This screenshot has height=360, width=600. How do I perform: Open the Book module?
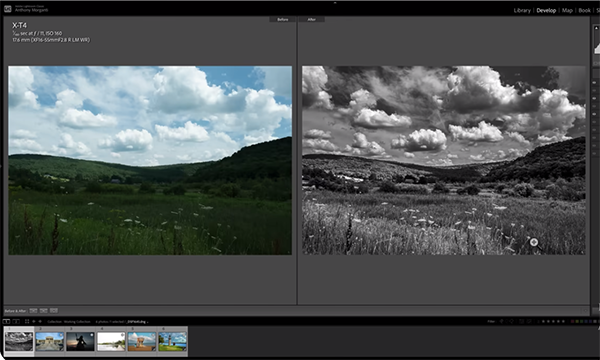coord(584,10)
